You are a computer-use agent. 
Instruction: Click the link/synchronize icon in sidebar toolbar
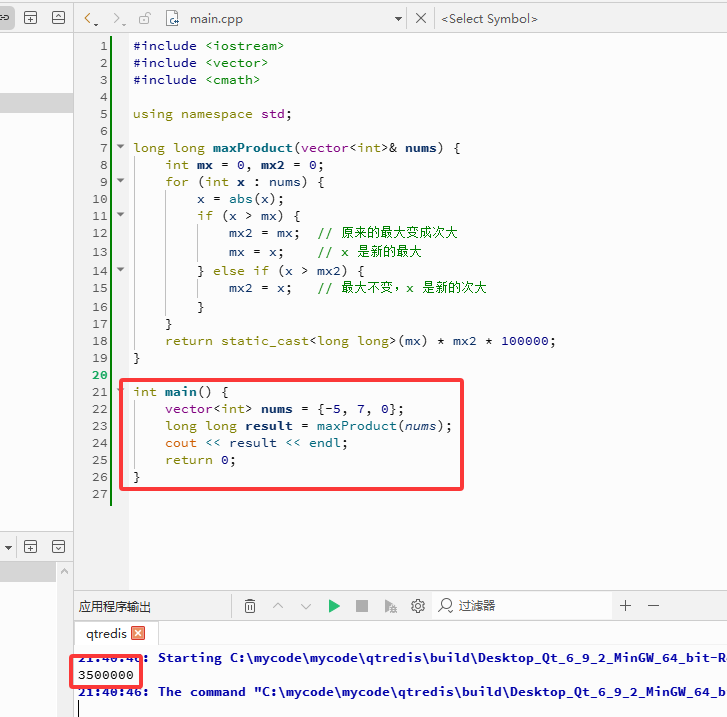point(5,18)
